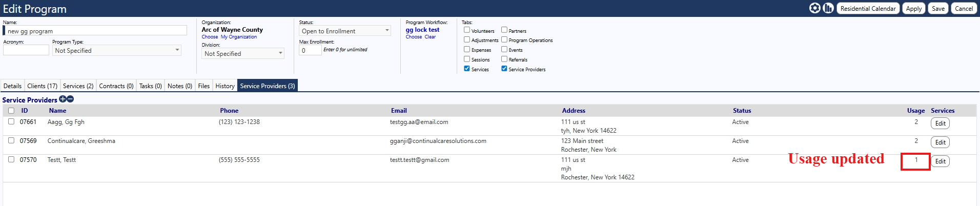
Task: Tick the Program Operations checkbox
Action: [x=504, y=39]
